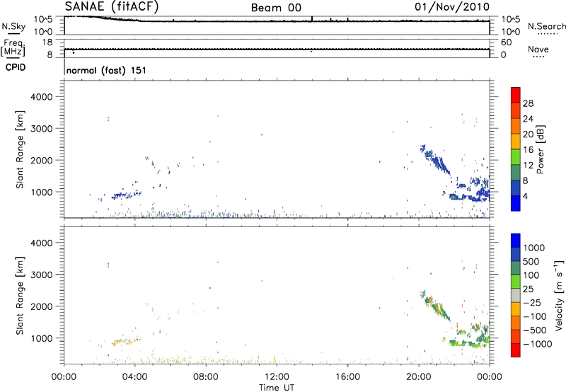The width and height of the screenshot is (566, 392).
Task: Pick the gray -25 to 25 velocity swatch
Action: [x=516, y=296]
